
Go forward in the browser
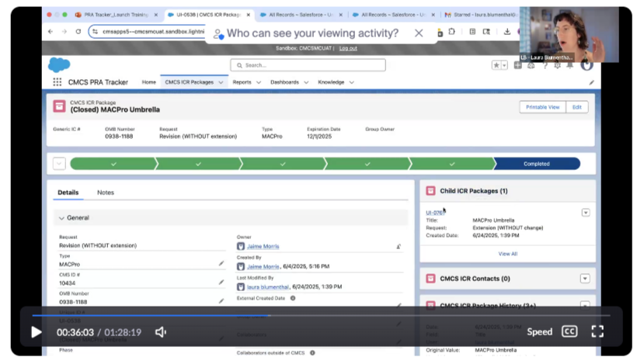tap(64, 32)
